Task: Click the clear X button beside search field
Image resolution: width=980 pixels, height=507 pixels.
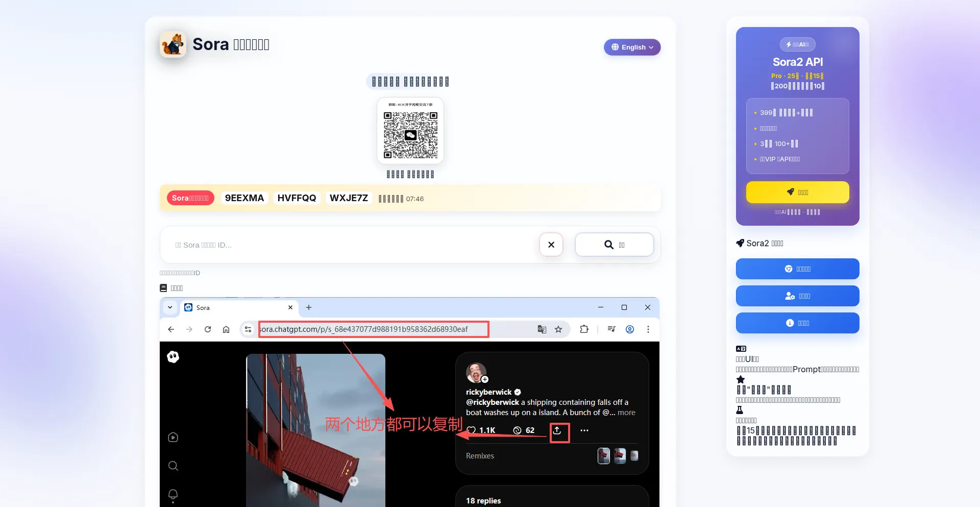Action: tap(551, 245)
